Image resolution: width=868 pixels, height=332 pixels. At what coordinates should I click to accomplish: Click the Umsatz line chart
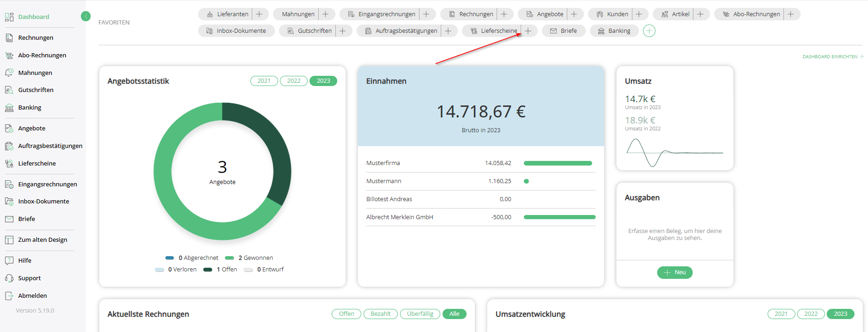674,153
